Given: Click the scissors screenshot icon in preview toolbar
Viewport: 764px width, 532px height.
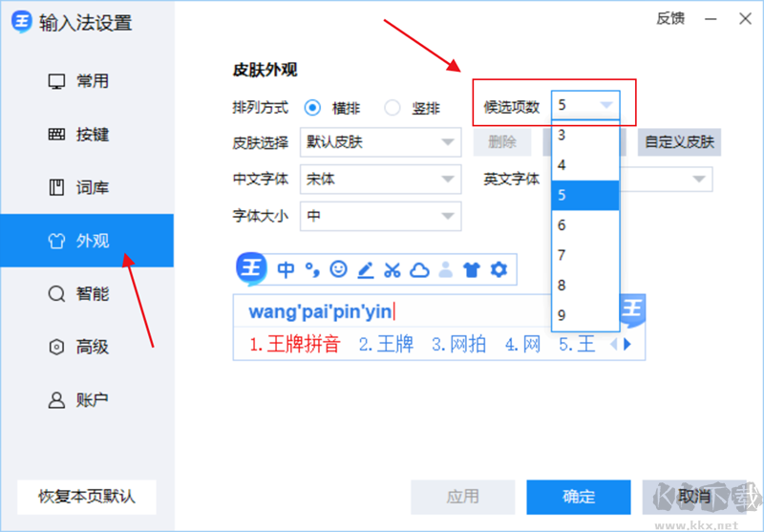Looking at the screenshot, I should 393,269.
